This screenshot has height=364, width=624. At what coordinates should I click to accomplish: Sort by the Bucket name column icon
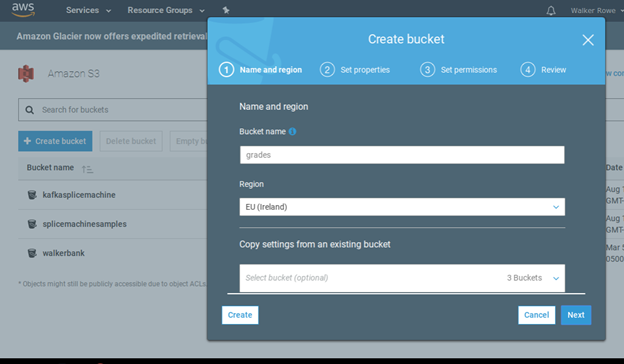point(87,169)
